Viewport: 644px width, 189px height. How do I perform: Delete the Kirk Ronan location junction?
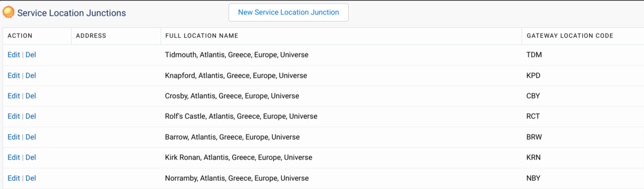tap(31, 157)
